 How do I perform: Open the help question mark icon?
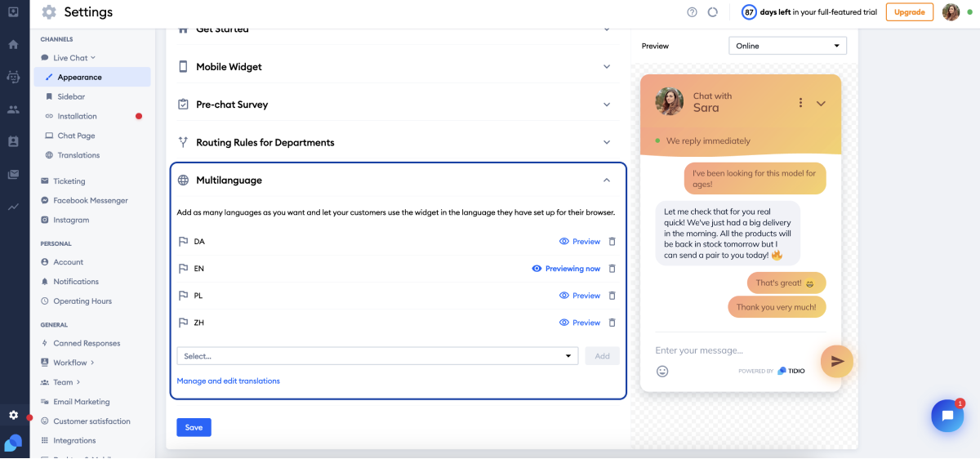[x=693, y=12]
